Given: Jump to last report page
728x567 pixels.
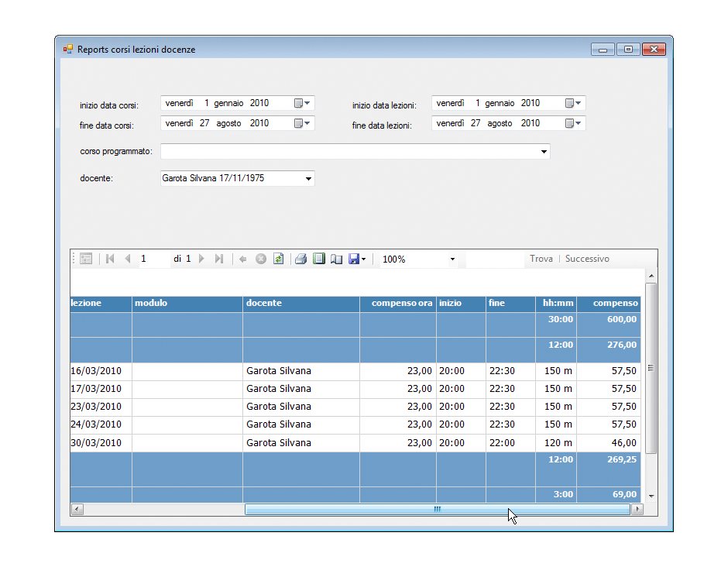Looking at the screenshot, I should pos(219,259).
